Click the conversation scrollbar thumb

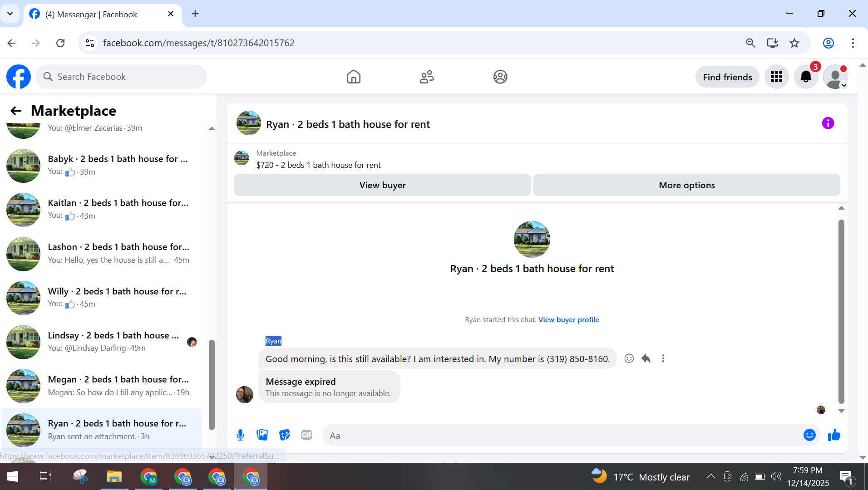[841, 312]
